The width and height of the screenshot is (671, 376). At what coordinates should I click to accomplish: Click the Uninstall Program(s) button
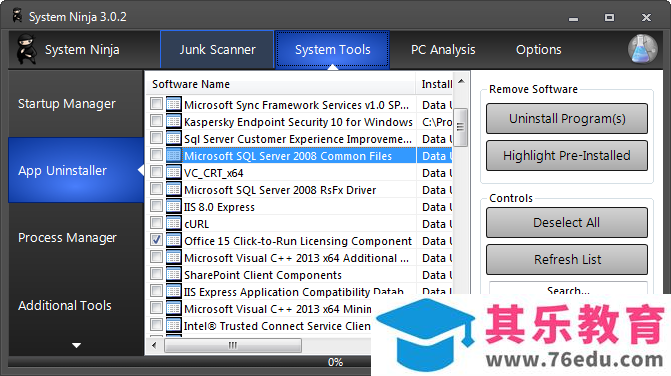(567, 118)
